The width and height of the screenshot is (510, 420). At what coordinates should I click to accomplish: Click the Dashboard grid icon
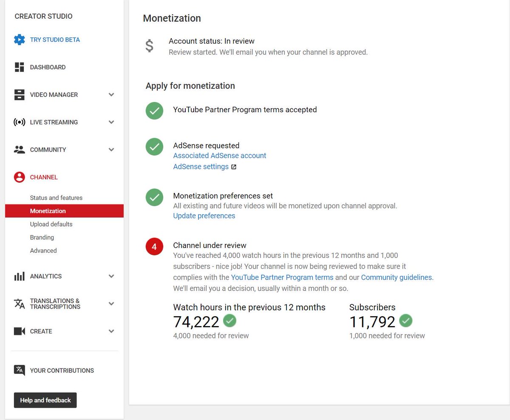click(x=19, y=67)
